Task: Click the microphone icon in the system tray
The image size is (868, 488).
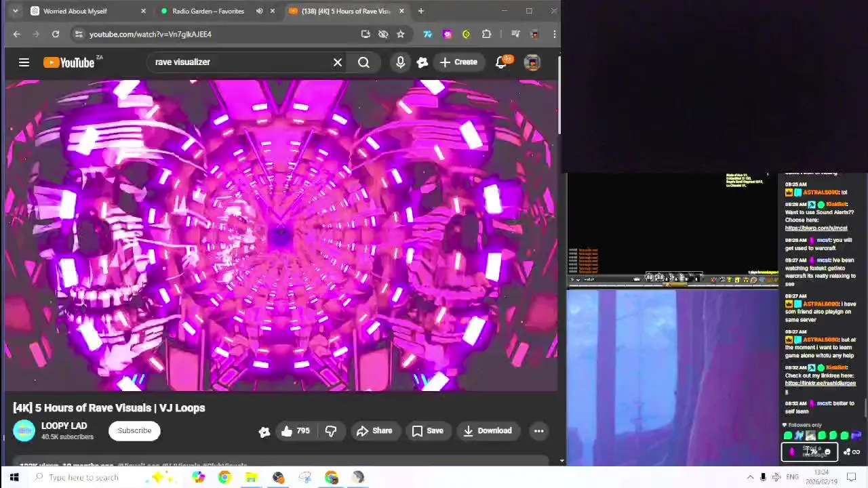Action: pos(763,477)
